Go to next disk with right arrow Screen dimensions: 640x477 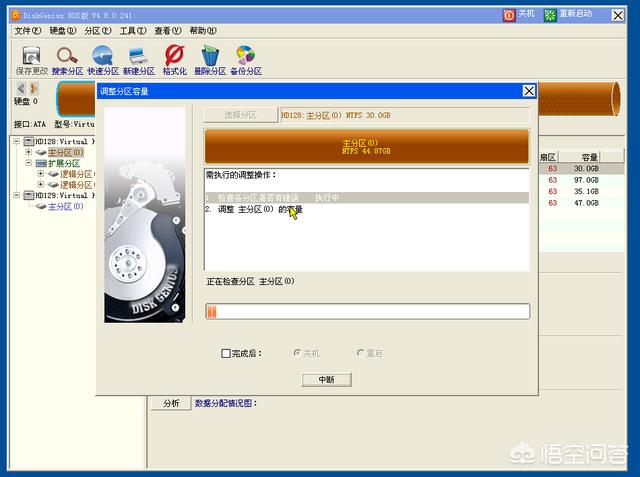click(x=34, y=88)
